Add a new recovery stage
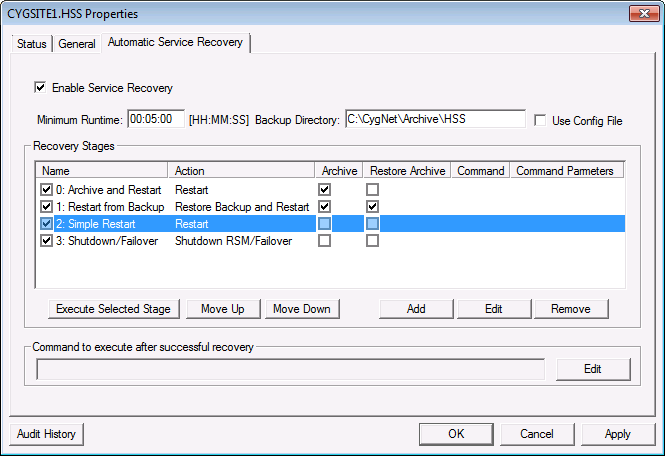665x456 pixels. click(x=416, y=309)
